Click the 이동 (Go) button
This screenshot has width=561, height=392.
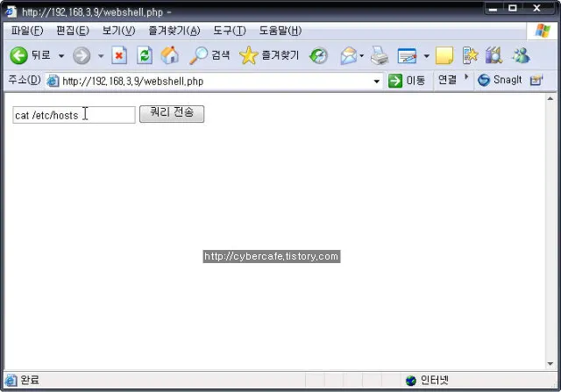click(x=407, y=80)
